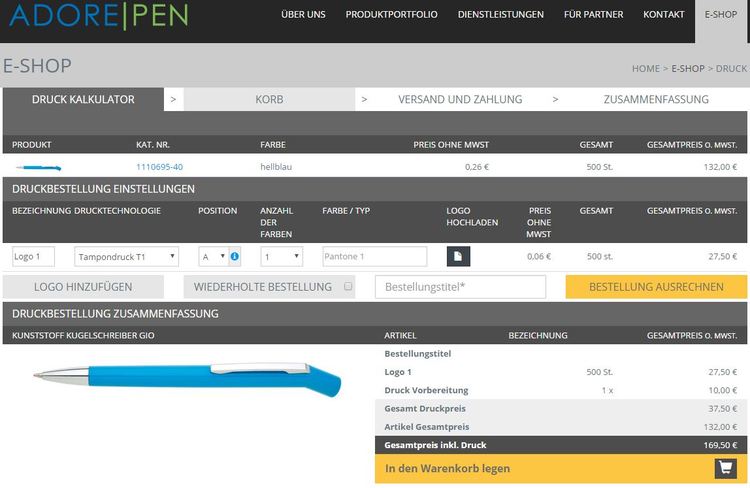The height and width of the screenshot is (488, 750).
Task: Click the 'Artikel Gesamtpreis' row label
Action: pos(427,427)
